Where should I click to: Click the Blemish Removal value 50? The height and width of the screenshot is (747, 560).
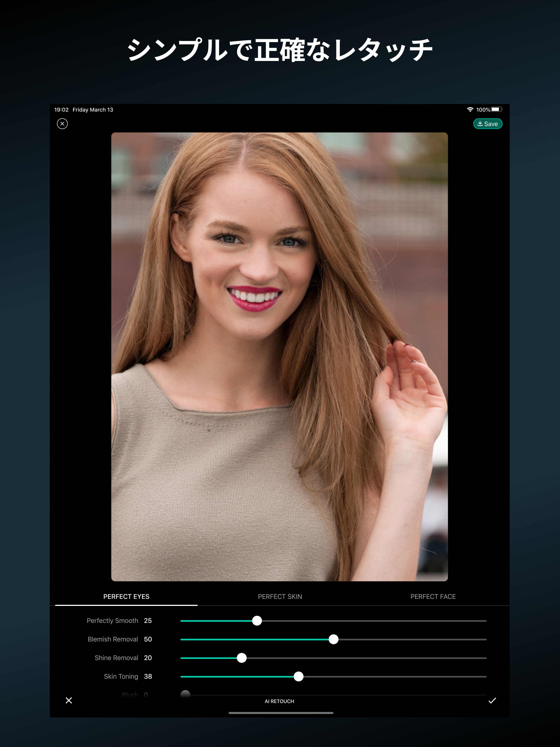pyautogui.click(x=148, y=639)
